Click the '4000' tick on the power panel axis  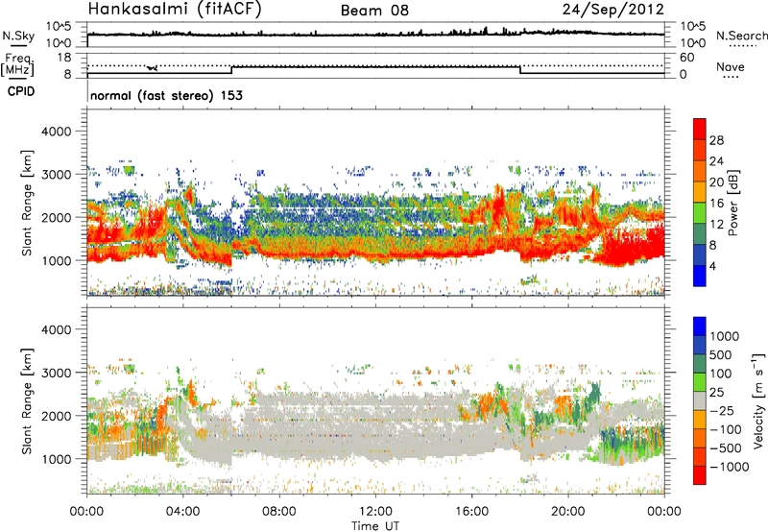click(56, 132)
